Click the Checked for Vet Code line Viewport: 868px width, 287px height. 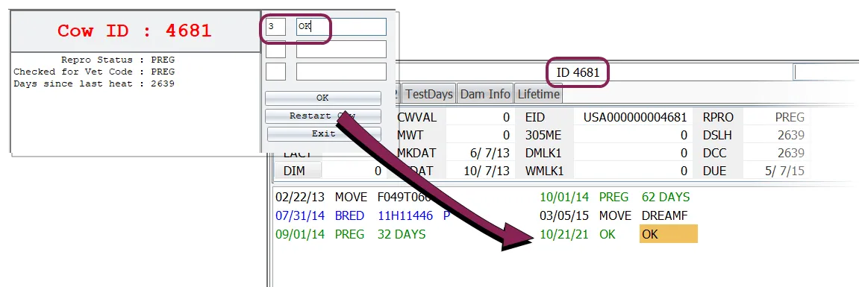94,72
